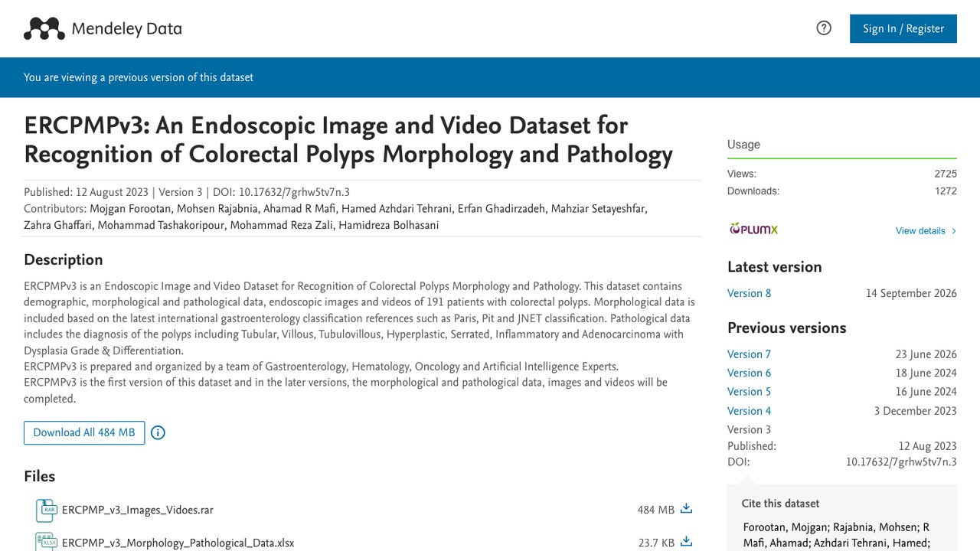Viewport: 980px width, 551px height.
Task: Click the ERCPMP_v3_Images_Vidoes.rar file name
Action: (138, 510)
